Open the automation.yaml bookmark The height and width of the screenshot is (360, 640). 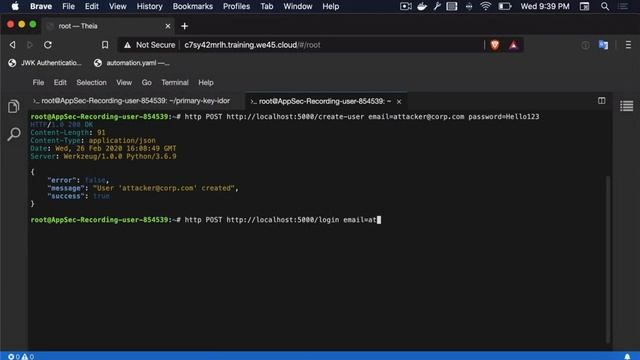click(131, 63)
